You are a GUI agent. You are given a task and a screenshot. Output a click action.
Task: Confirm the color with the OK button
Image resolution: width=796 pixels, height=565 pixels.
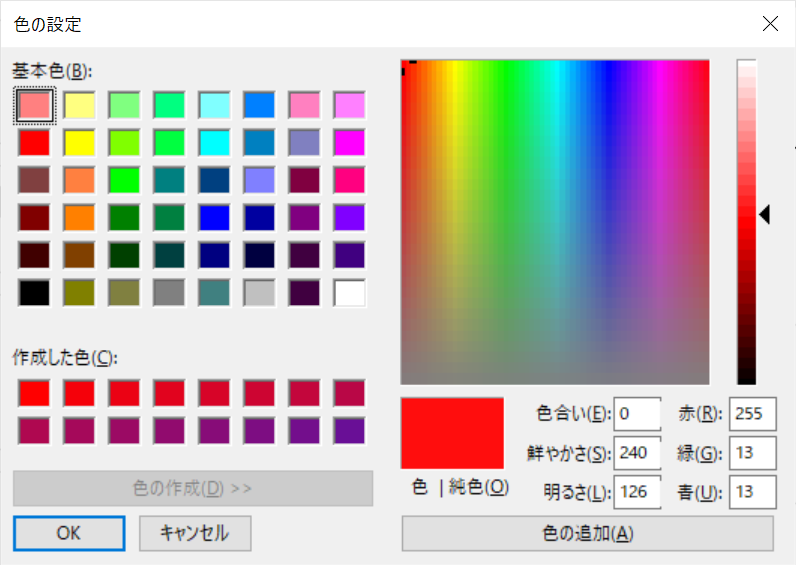(69, 533)
